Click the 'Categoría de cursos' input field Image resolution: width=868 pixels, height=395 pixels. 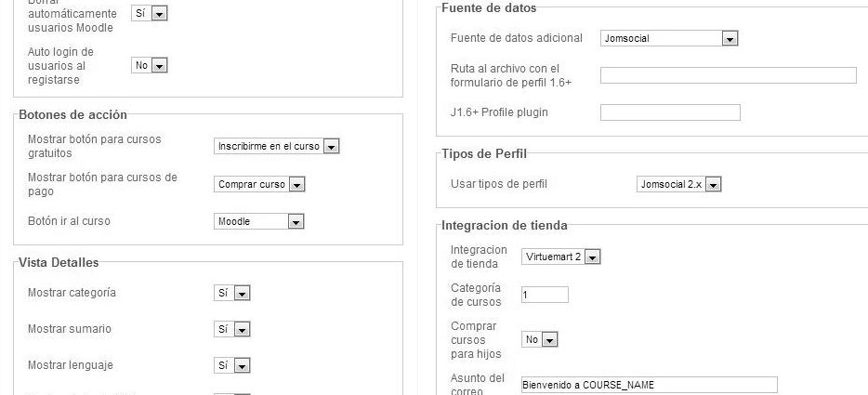(x=545, y=295)
